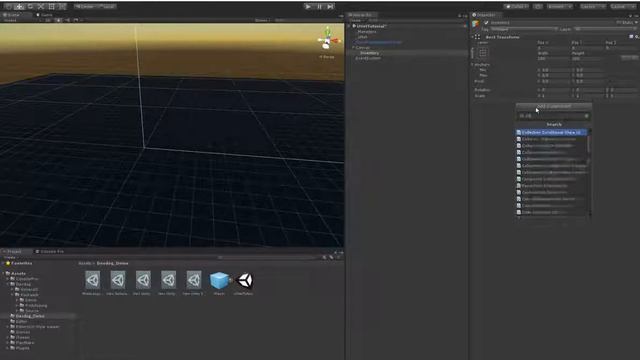640x360 pixels.
Task: Click the Pause button in the top toolbar
Action: 319,7
